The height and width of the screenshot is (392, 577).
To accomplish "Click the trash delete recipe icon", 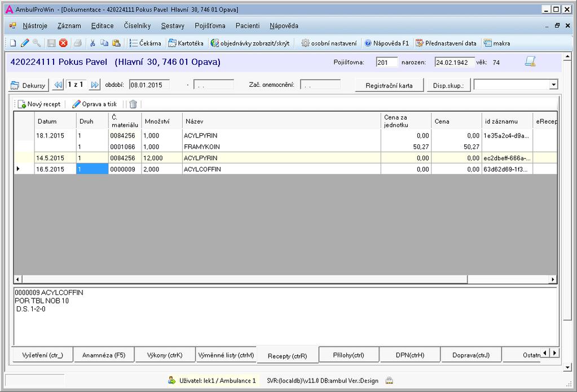I will coord(133,104).
